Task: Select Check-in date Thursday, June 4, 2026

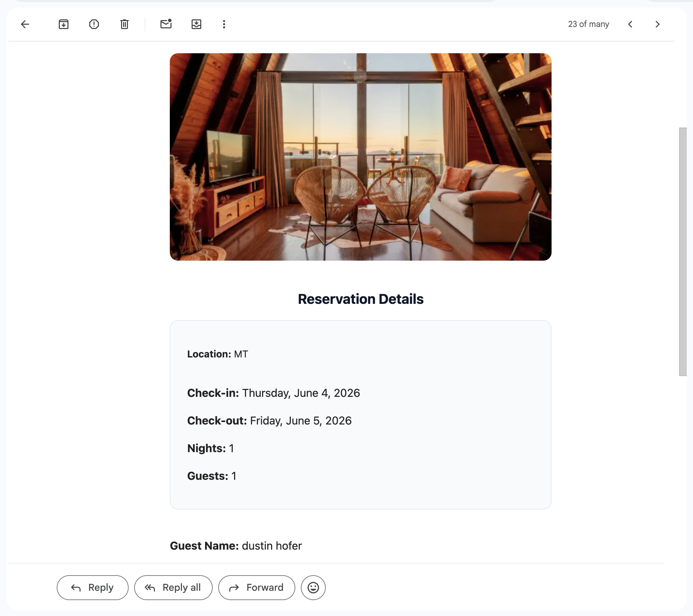Action: [x=301, y=393]
